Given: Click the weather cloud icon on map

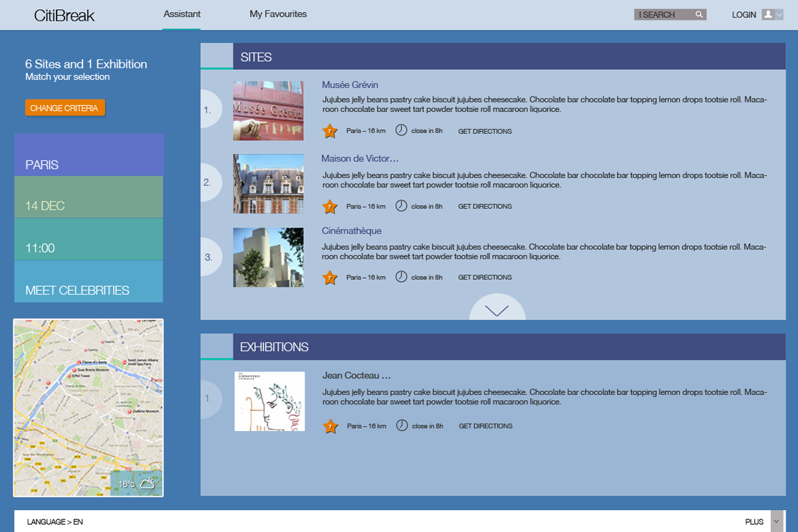Looking at the screenshot, I should click(x=148, y=483).
